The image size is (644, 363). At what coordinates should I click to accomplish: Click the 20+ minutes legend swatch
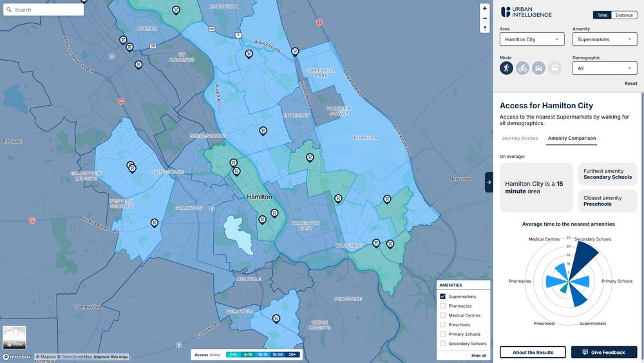(x=292, y=355)
